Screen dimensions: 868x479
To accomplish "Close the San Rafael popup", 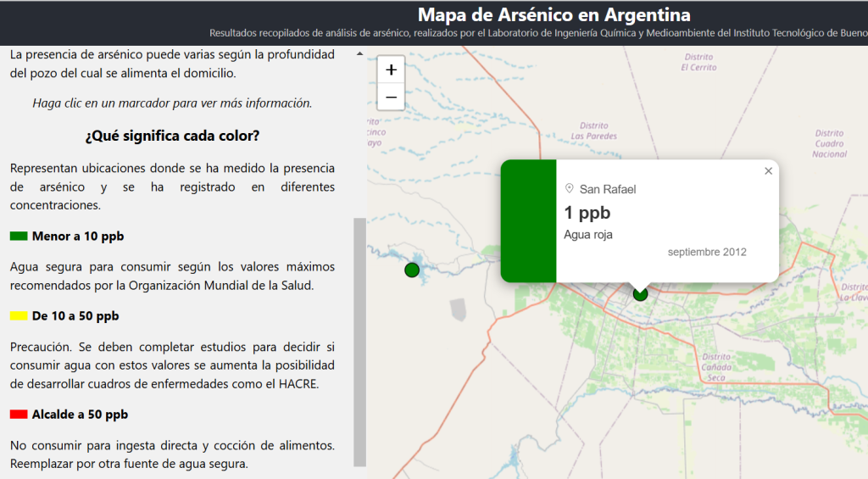I will 768,171.
